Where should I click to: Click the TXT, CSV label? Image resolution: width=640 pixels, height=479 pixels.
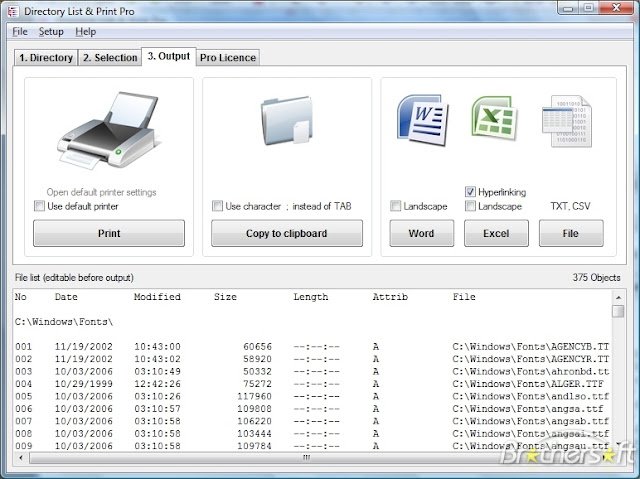pyautogui.click(x=570, y=206)
